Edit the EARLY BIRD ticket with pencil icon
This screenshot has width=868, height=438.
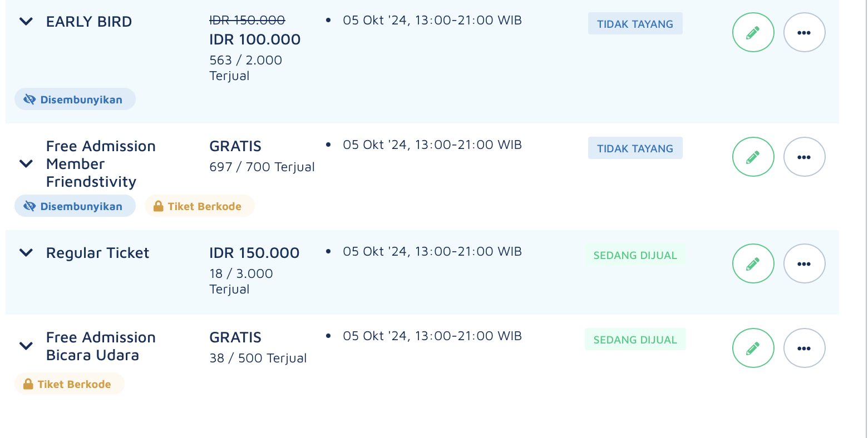pos(753,32)
